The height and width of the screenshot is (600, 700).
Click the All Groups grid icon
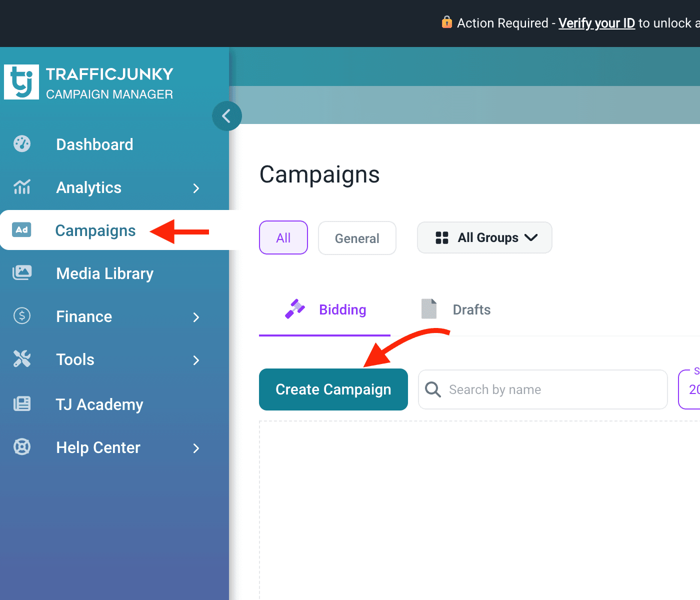point(442,237)
